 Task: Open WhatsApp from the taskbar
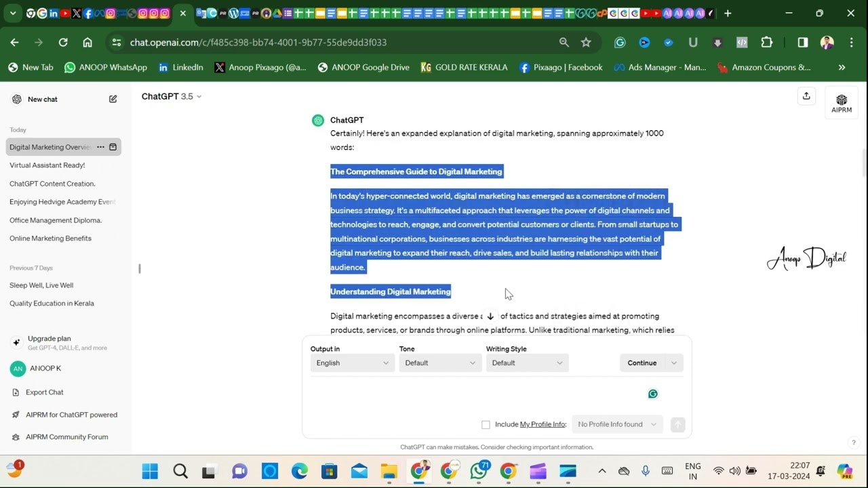479,470
